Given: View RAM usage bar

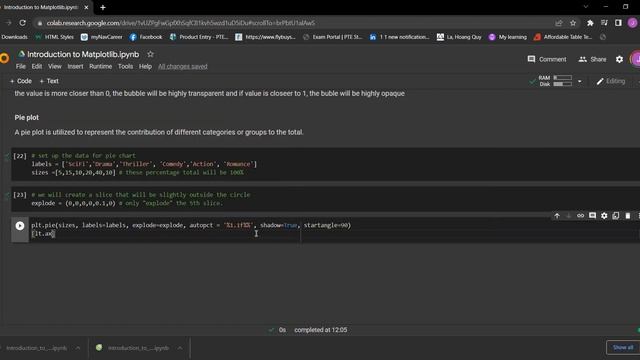Looking at the screenshot, I should (x=562, y=78).
